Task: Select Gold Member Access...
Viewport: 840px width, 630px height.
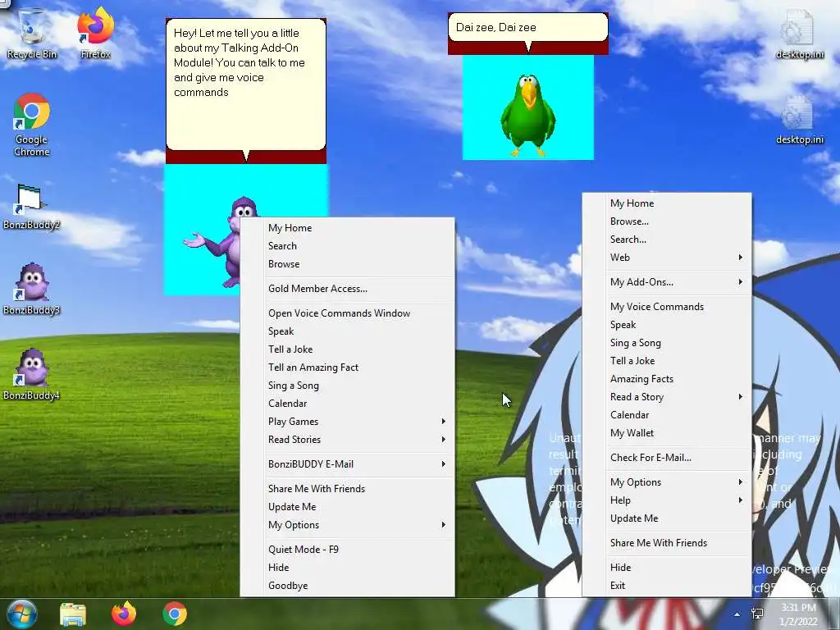Action: 348,289
